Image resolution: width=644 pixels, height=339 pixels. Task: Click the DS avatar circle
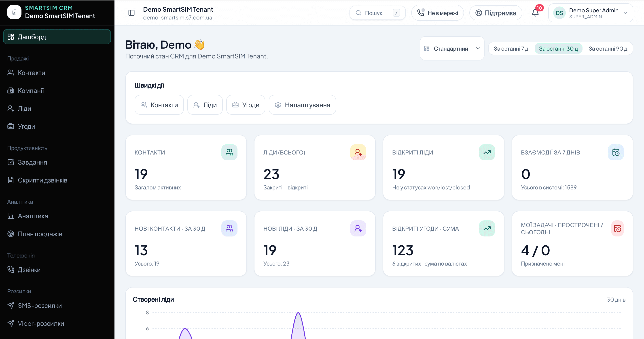[x=559, y=13]
